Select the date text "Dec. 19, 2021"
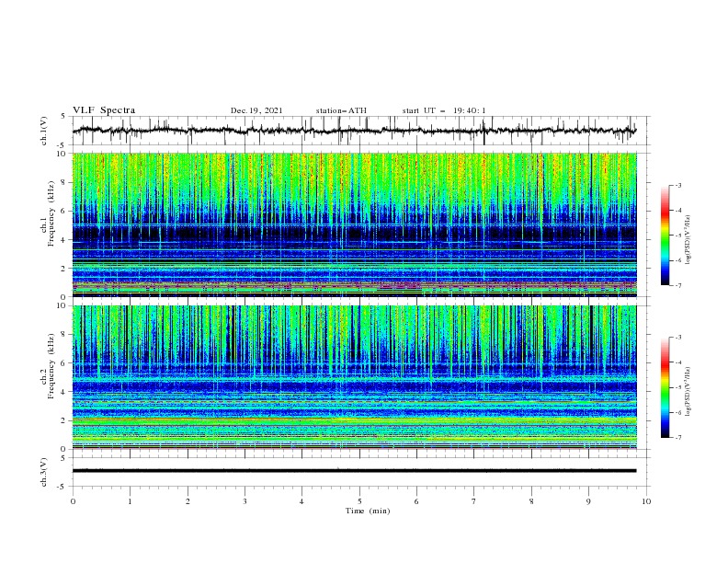 tap(256, 110)
